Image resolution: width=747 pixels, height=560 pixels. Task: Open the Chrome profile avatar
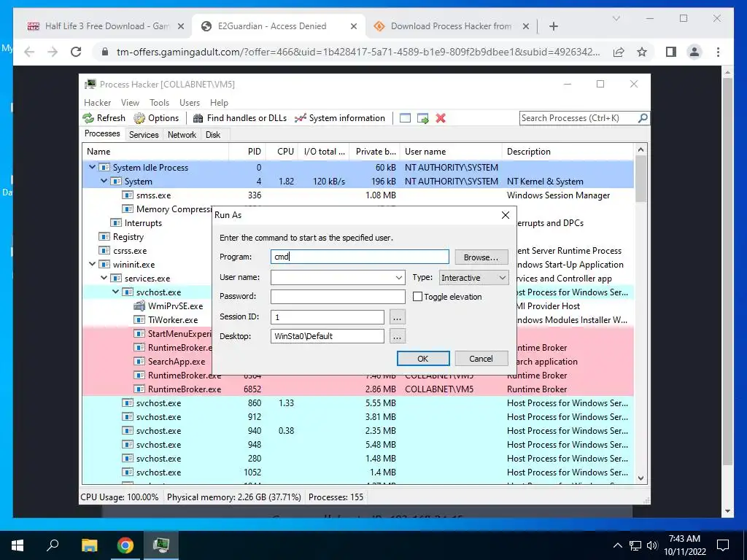694,52
